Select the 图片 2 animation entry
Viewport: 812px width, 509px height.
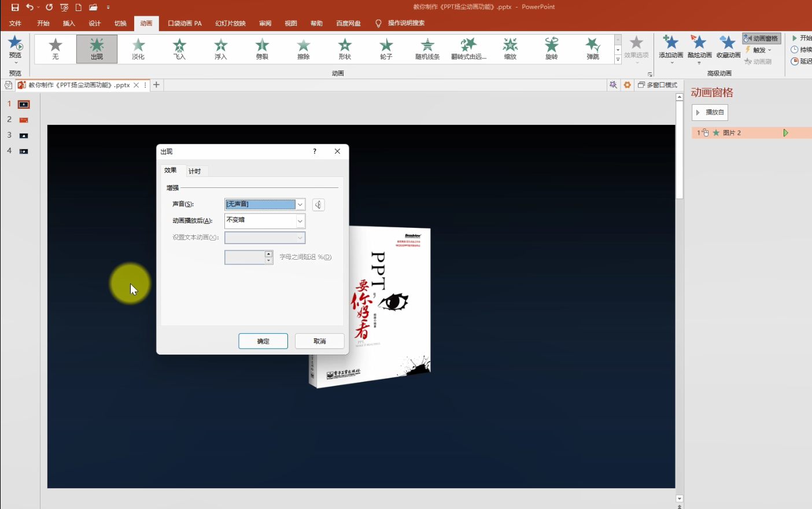[751, 133]
